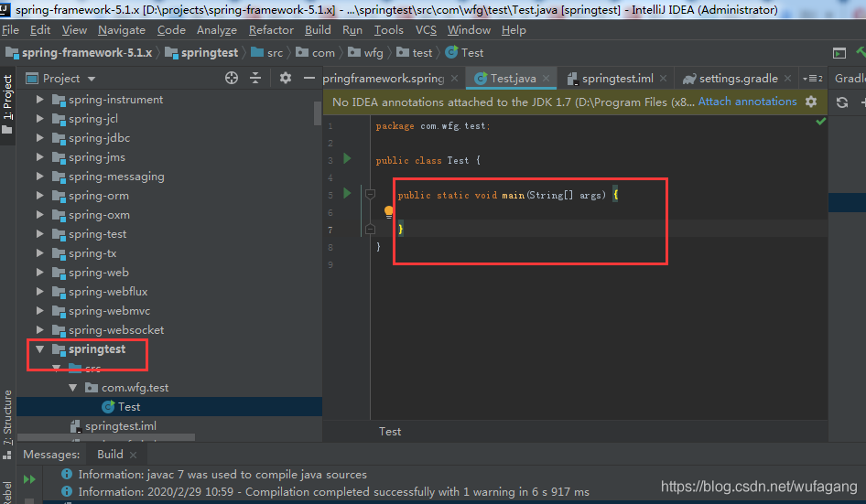Click the fold end marker on line 7
Image resolution: width=866 pixels, height=504 pixels.
click(x=370, y=229)
